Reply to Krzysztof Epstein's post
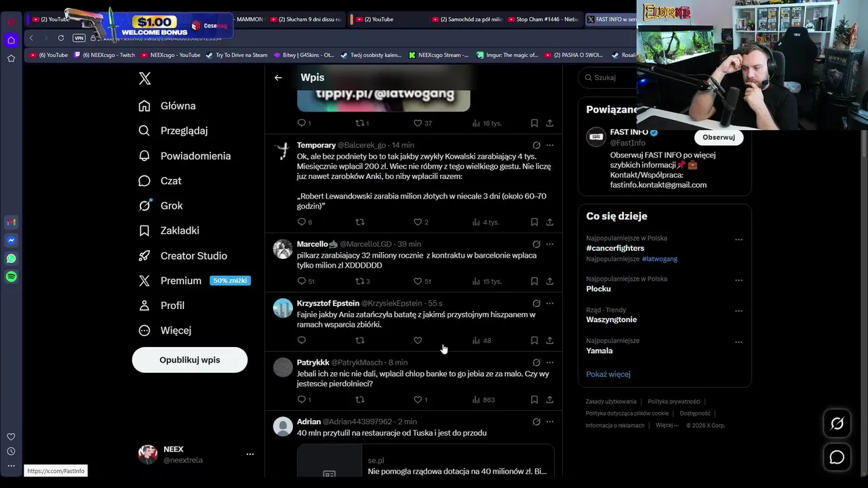The image size is (868, 488). (x=302, y=340)
